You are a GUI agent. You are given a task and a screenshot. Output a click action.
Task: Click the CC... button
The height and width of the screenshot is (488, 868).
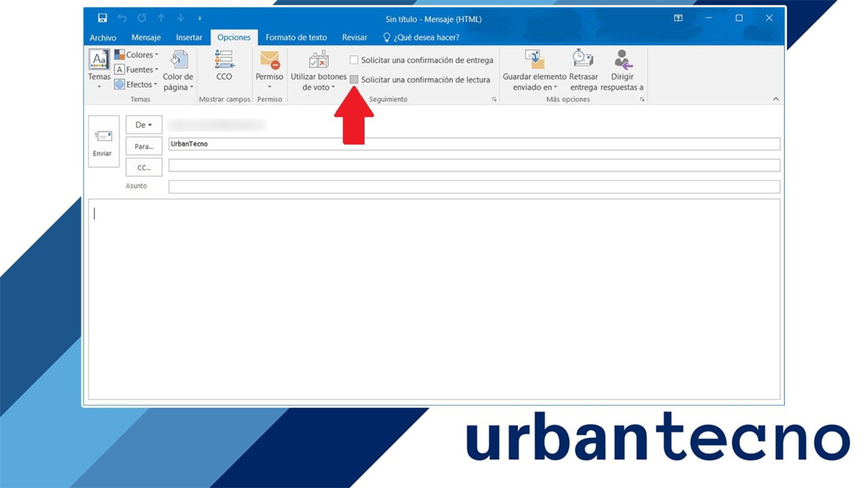[x=144, y=167]
